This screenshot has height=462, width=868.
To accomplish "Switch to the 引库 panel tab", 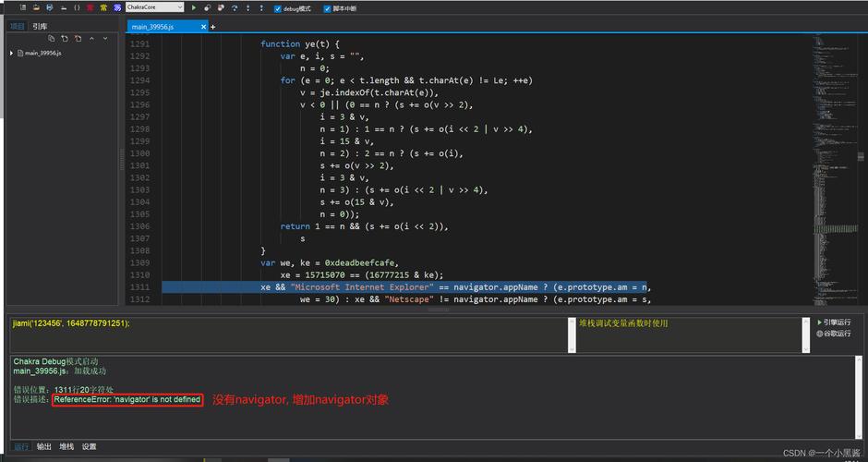I will 40,26.
